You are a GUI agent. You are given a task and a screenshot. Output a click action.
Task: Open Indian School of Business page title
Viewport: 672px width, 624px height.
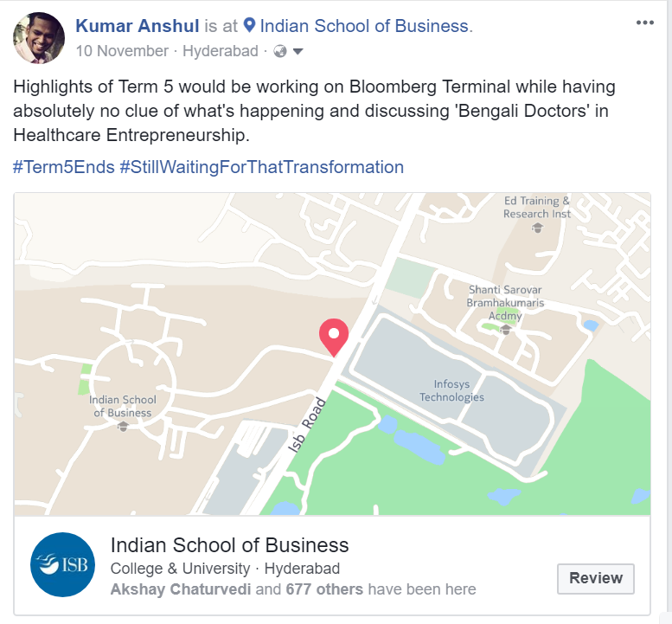[x=230, y=545]
